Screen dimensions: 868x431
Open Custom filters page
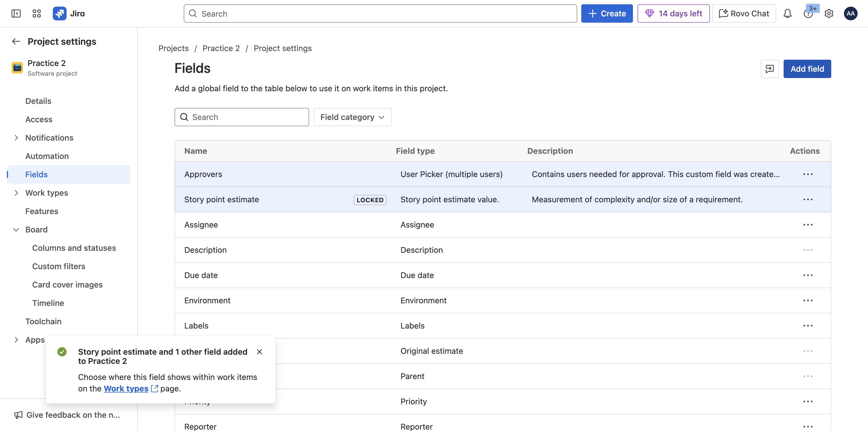(x=59, y=266)
